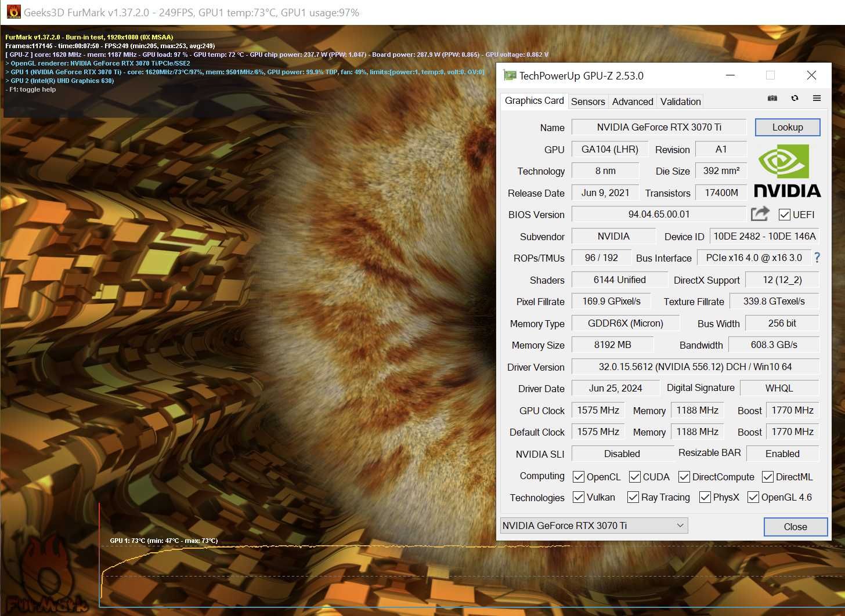Minimize the GPU-Z window
The image size is (845, 616).
[731, 75]
